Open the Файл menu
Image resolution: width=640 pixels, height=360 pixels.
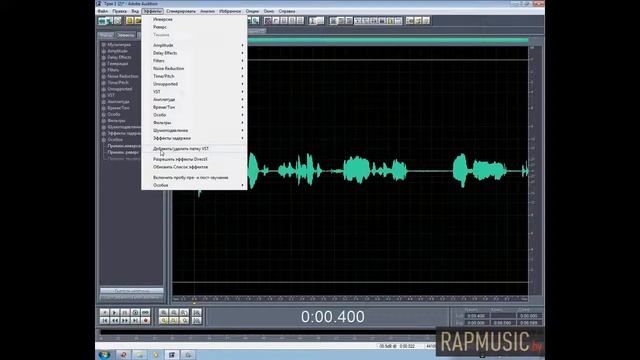(102, 11)
